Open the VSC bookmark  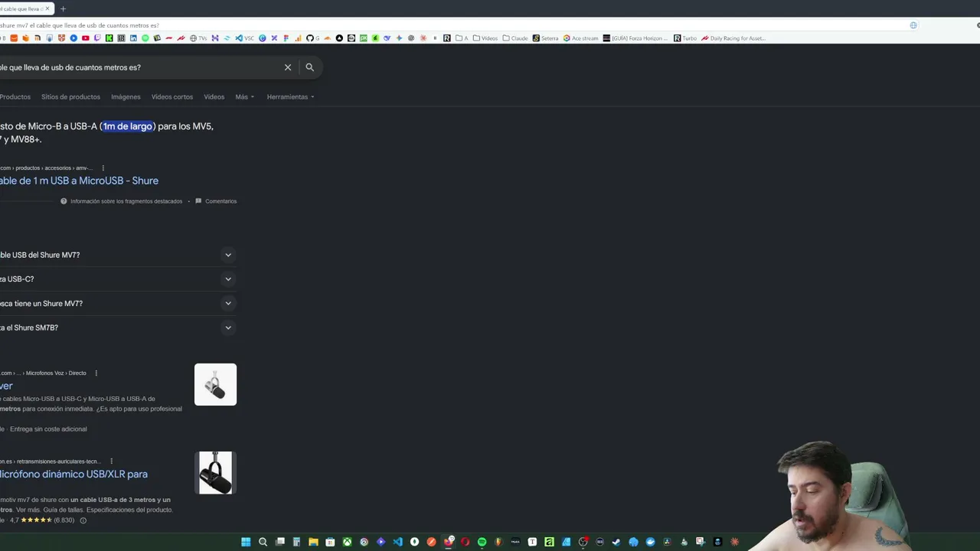[244, 38]
